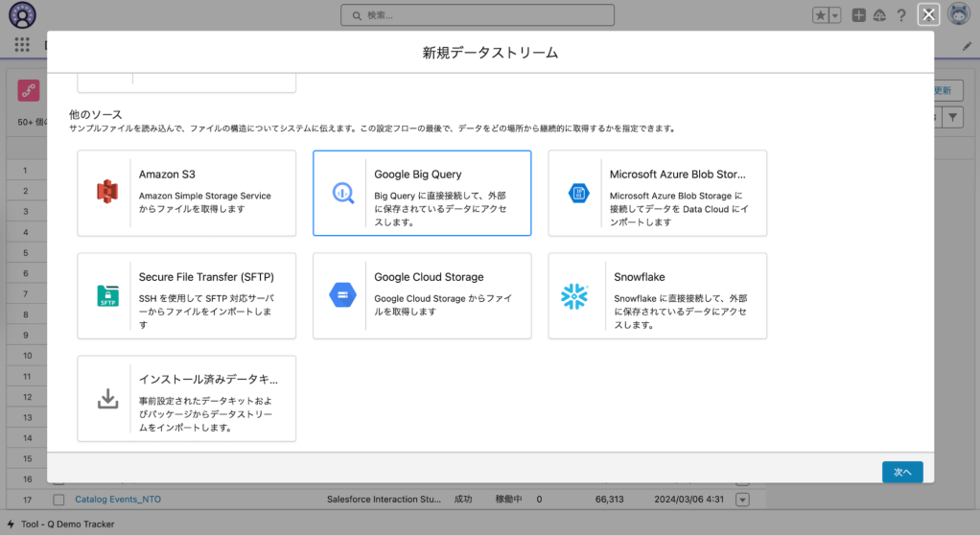This screenshot has width=980, height=536.
Task: Click the 次へ button
Action: coord(902,473)
